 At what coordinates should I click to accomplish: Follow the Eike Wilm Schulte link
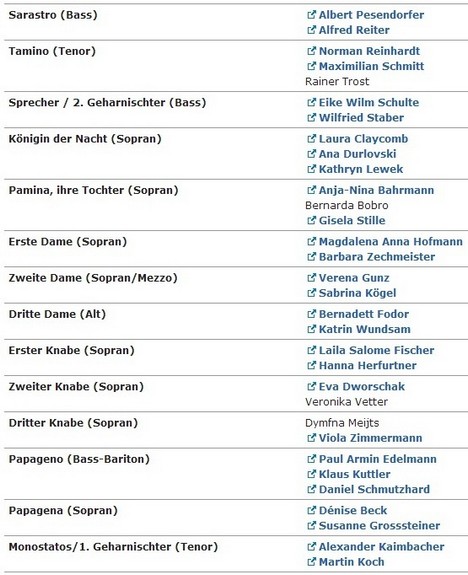(369, 102)
